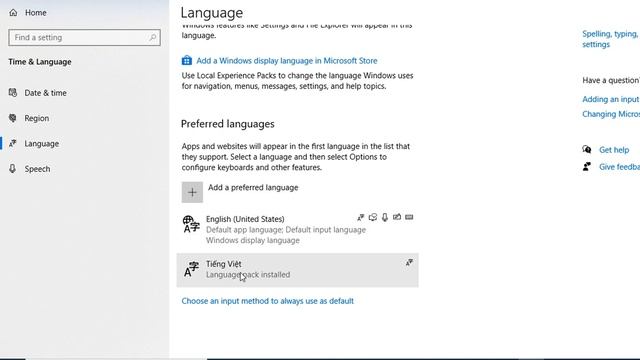The height and width of the screenshot is (360, 640).
Task: Open Choose an input method default link
Action: tap(268, 301)
